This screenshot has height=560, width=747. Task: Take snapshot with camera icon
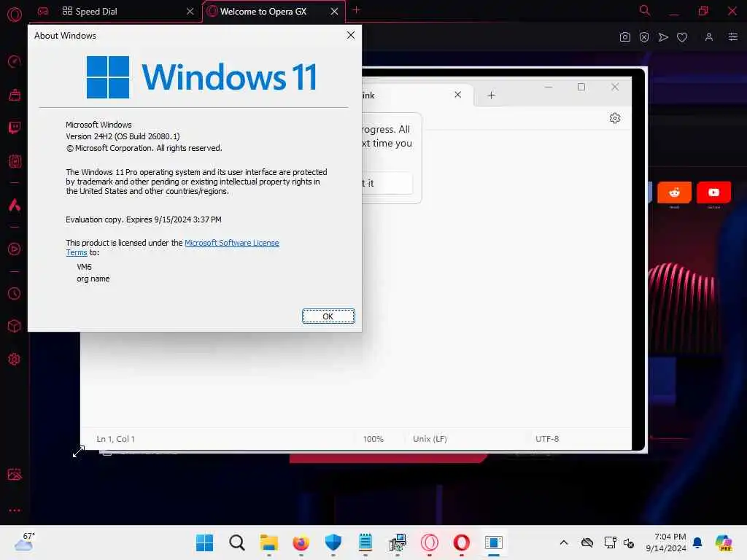[625, 37]
